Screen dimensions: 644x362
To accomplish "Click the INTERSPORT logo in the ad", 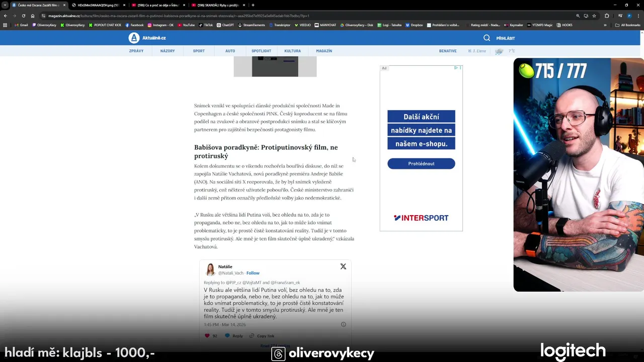I will (421, 218).
